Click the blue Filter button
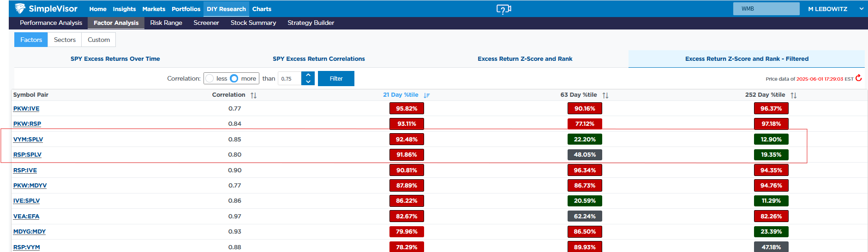This screenshot has width=868, height=252. [x=336, y=78]
